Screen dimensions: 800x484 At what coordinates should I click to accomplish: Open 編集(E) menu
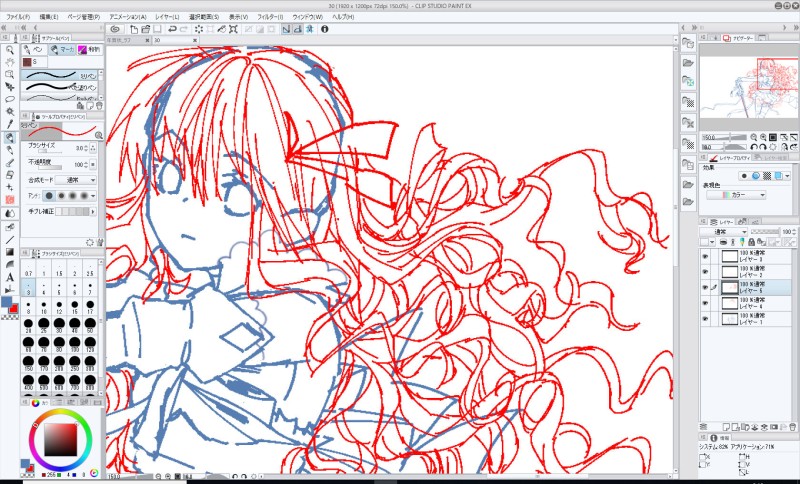click(x=48, y=17)
